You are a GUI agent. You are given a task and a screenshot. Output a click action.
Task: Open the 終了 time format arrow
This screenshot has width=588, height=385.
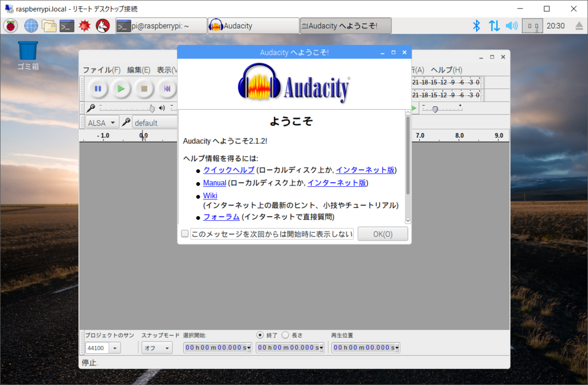[x=322, y=348]
